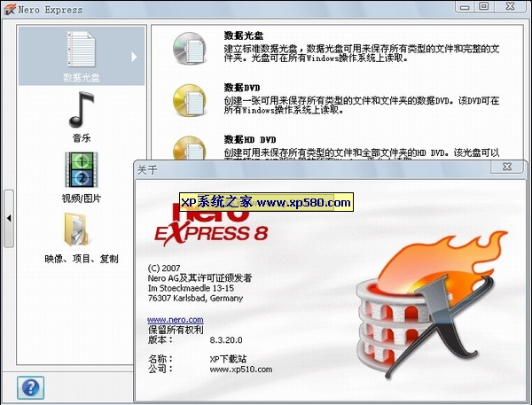Click the 保留所有权利 rights text
The image size is (532, 405).
[176, 330]
